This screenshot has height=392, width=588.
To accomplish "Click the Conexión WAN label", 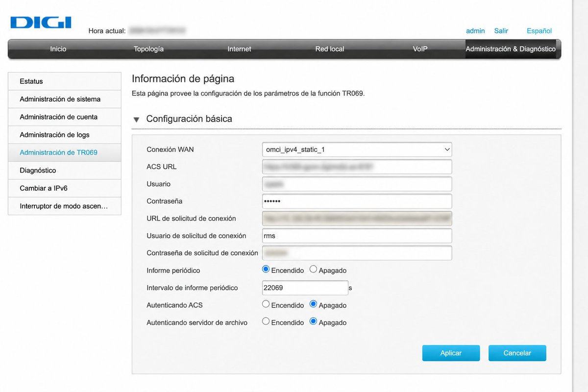I will click(170, 149).
